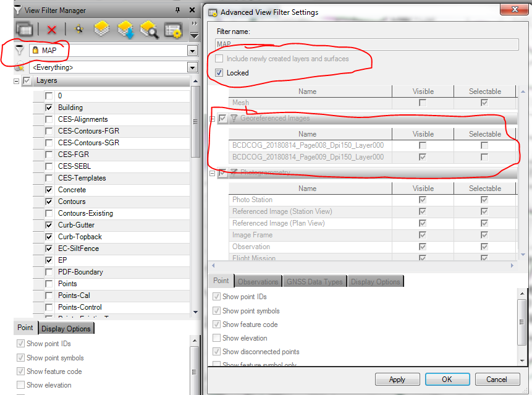Click the funnel icon in Georeferenced Images header
Viewport: 532px width, 395px height.
tap(234, 118)
